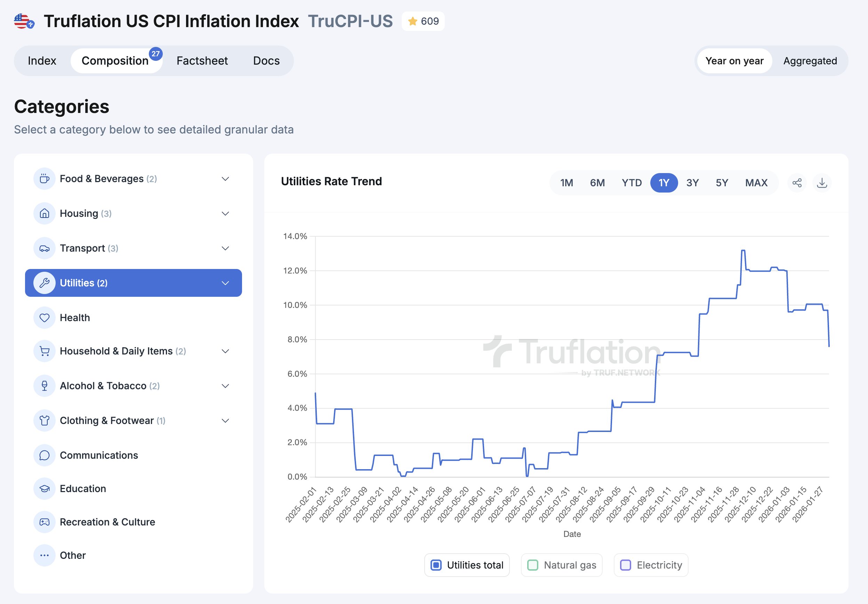
Task: Set chart range to 3Y
Action: click(692, 183)
